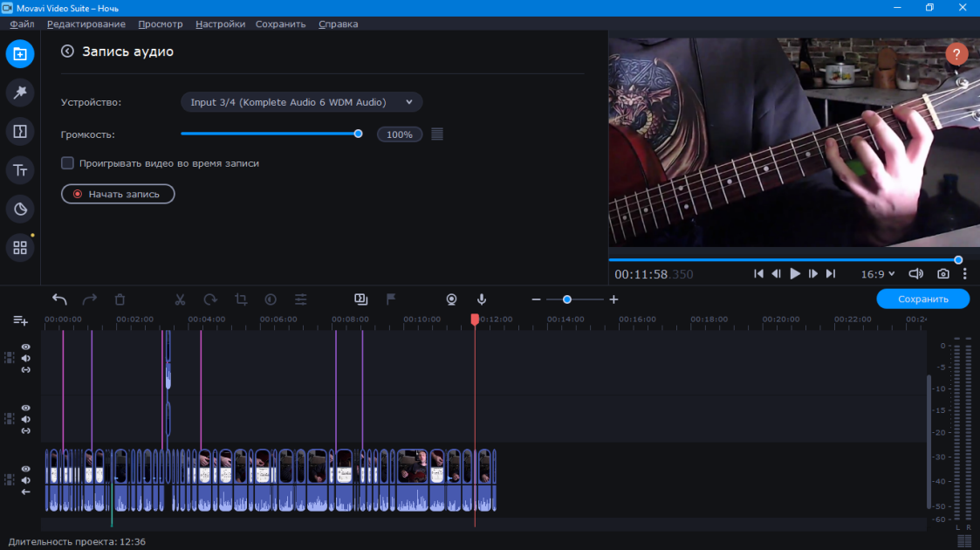Split clip with scissors icon

tap(180, 299)
